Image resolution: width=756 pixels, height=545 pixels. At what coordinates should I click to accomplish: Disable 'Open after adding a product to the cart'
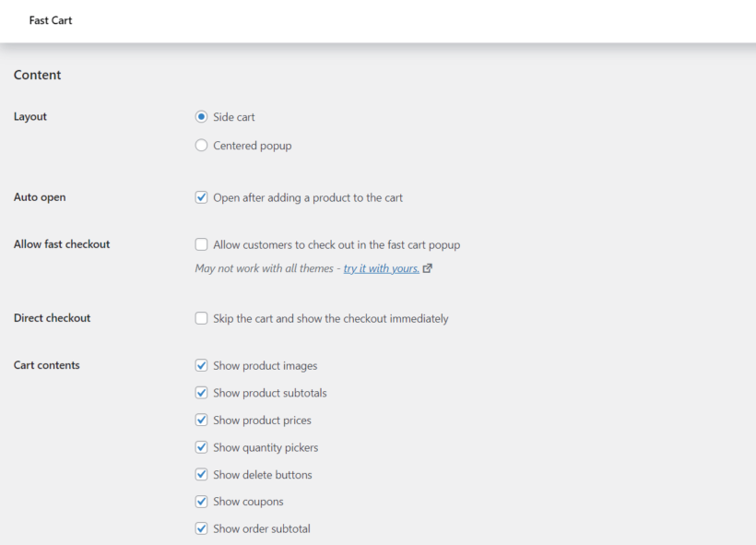(201, 196)
